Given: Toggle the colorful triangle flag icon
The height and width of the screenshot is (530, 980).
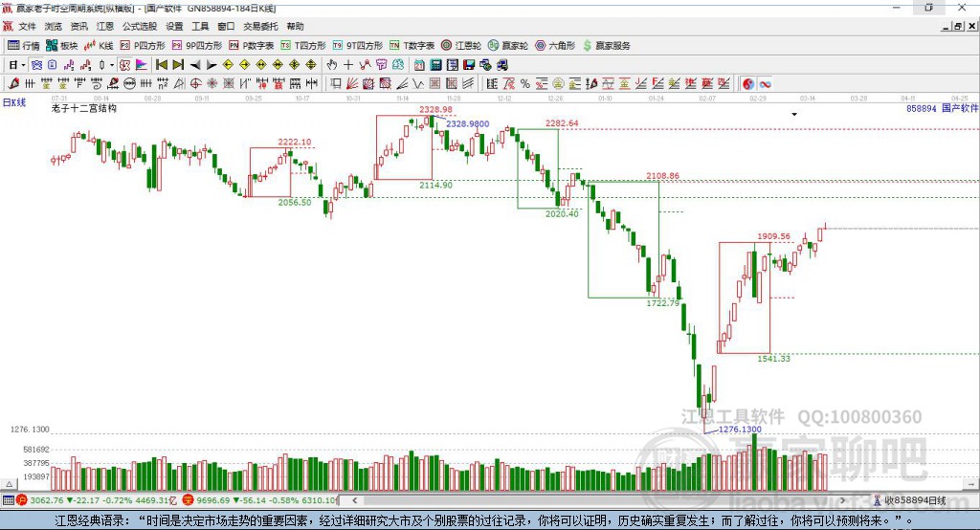Looking at the screenshot, I should [x=142, y=65].
